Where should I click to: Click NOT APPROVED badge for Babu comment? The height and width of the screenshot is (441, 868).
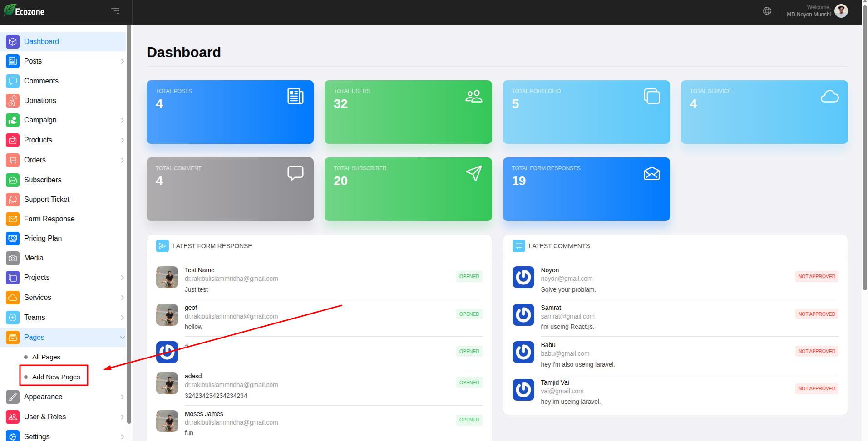[817, 352]
